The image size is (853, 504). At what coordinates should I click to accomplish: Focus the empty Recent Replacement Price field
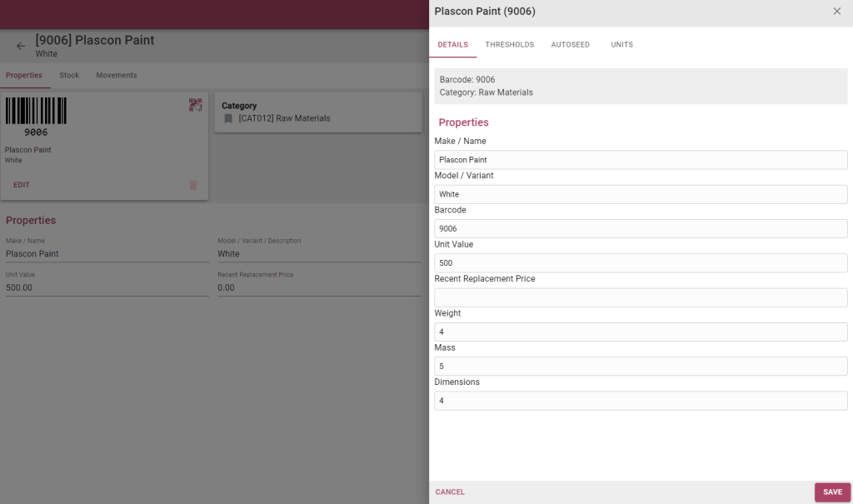(x=641, y=297)
